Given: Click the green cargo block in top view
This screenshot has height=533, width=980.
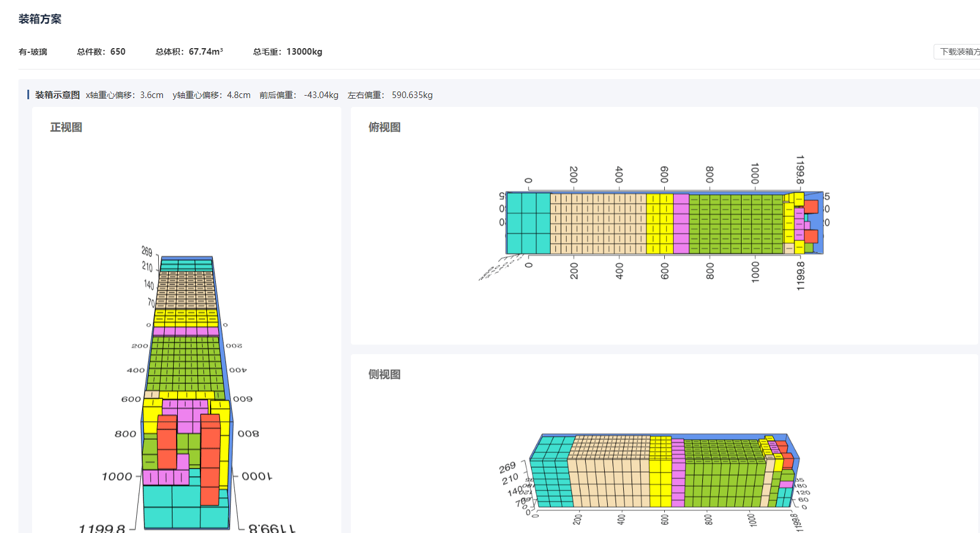Looking at the screenshot, I should (x=736, y=223).
